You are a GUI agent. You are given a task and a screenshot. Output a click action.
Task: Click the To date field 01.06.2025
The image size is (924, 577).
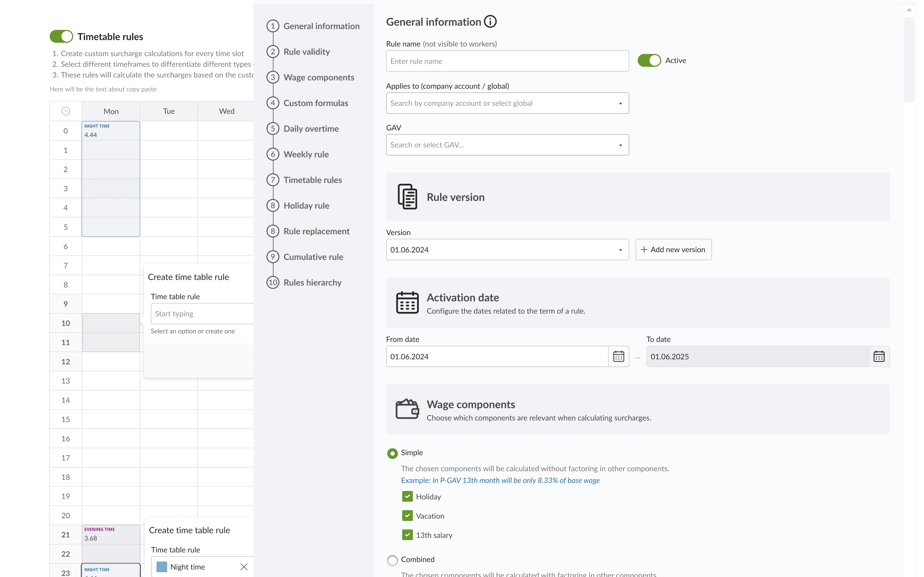coord(757,356)
